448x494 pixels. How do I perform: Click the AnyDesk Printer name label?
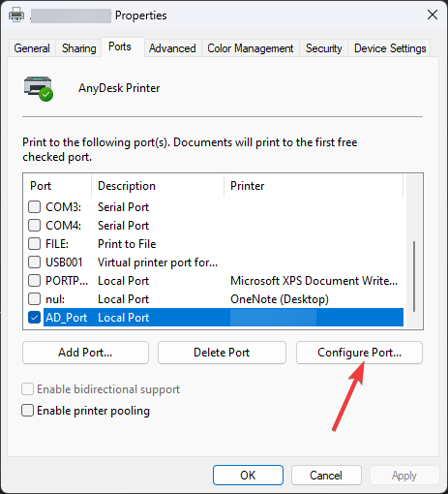pyautogui.click(x=119, y=88)
